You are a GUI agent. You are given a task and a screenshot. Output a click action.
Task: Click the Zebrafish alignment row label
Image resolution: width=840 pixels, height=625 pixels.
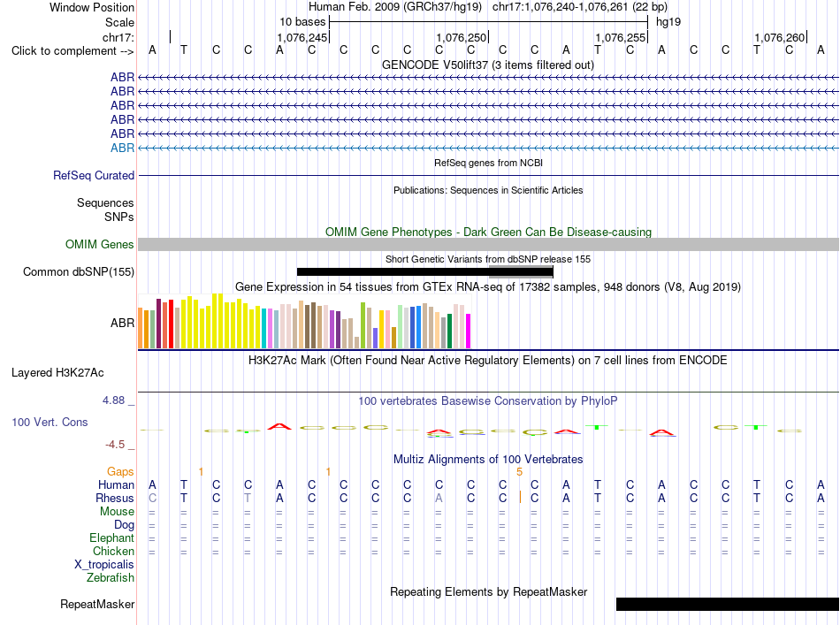[x=111, y=578]
